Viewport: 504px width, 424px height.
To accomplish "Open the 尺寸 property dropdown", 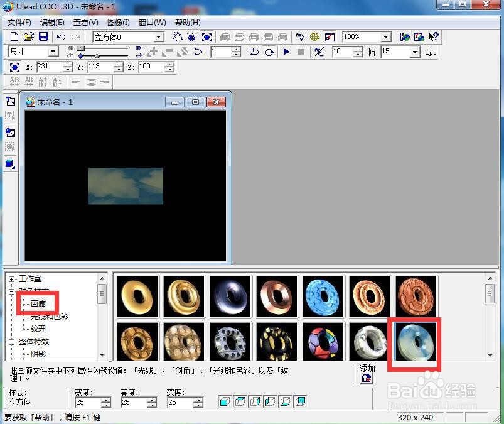I will pos(53,52).
